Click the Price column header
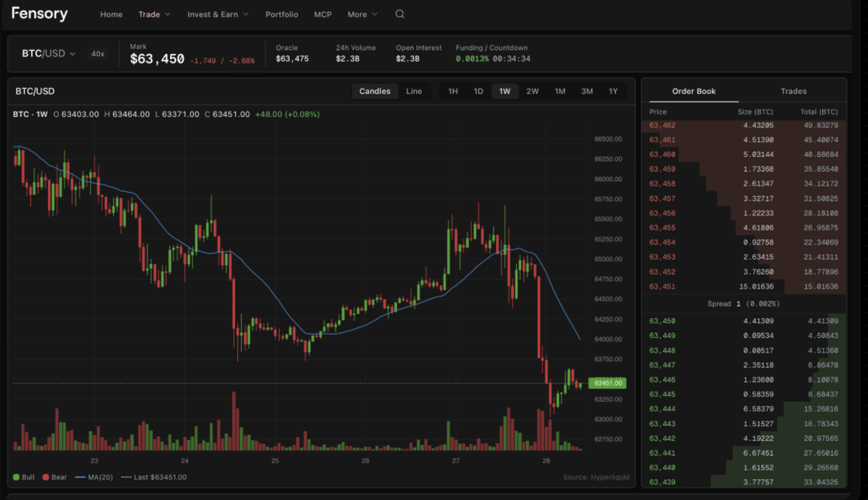Viewport: 868px width, 500px height. (658, 112)
